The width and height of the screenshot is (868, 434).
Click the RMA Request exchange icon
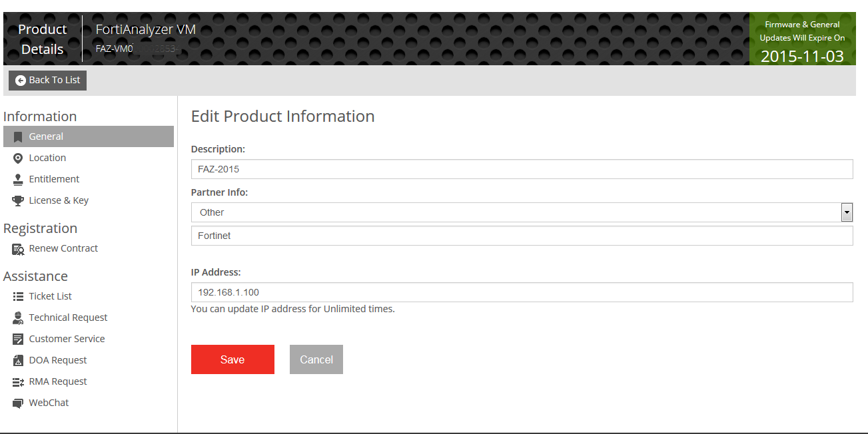[18, 382]
